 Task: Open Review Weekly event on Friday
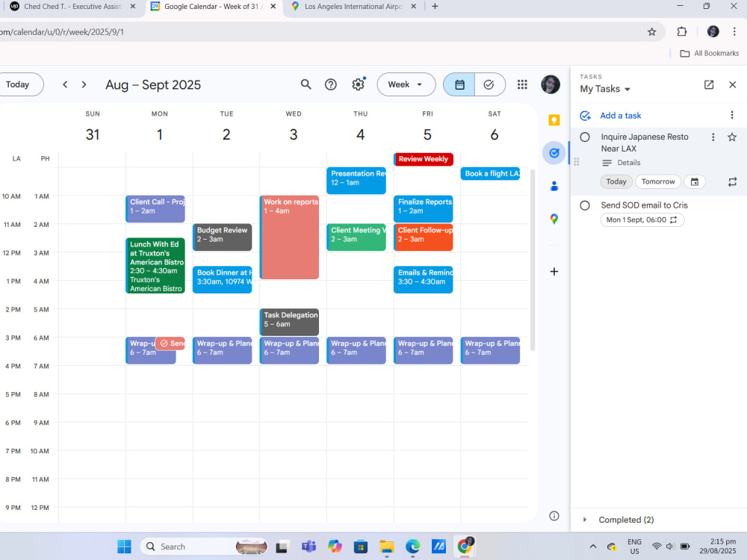point(424,159)
